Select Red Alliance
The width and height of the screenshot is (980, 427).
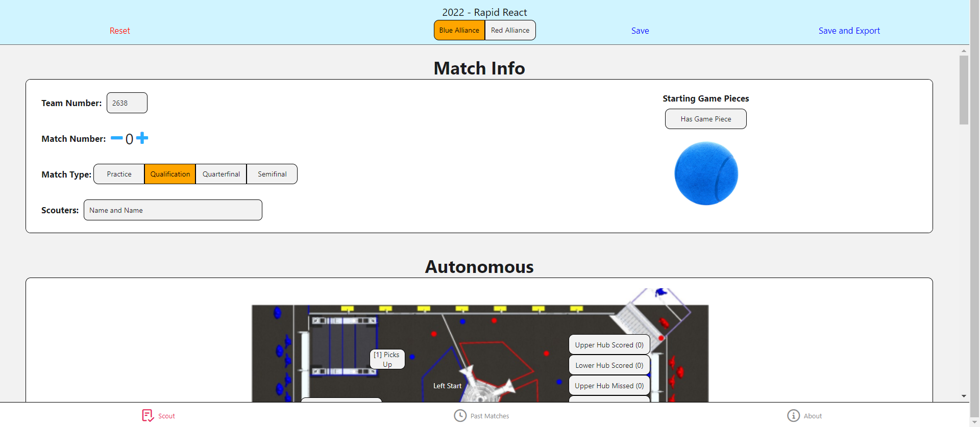pos(510,30)
